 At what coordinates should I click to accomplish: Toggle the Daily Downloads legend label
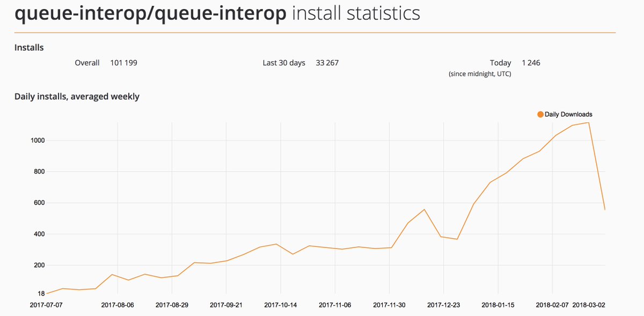tap(568, 114)
